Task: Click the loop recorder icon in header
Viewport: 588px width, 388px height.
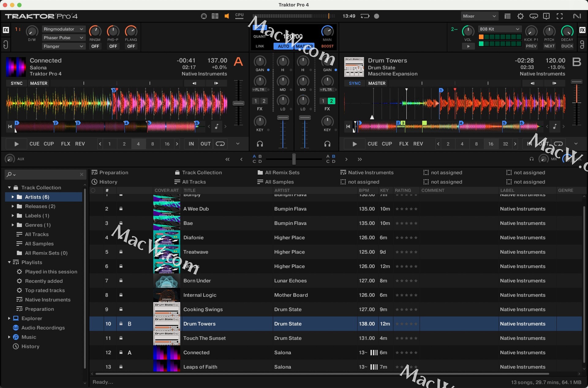Action: click(533, 16)
